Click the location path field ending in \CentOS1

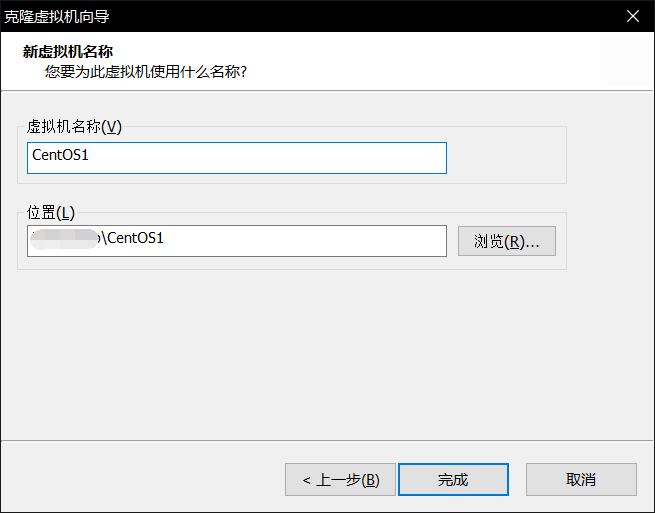click(237, 241)
